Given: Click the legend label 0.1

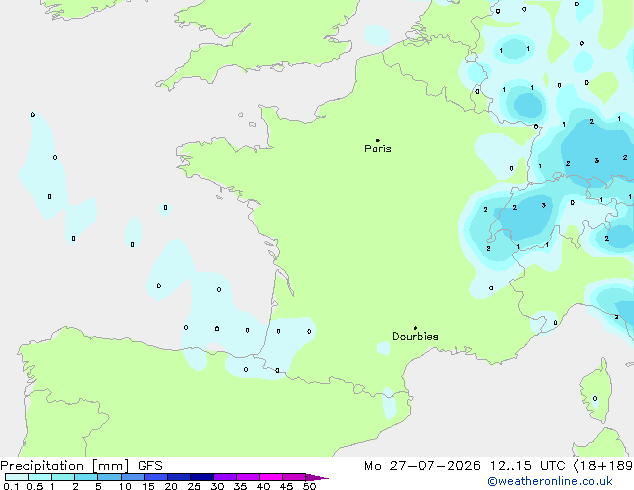Looking at the screenshot, I should coord(11,486).
